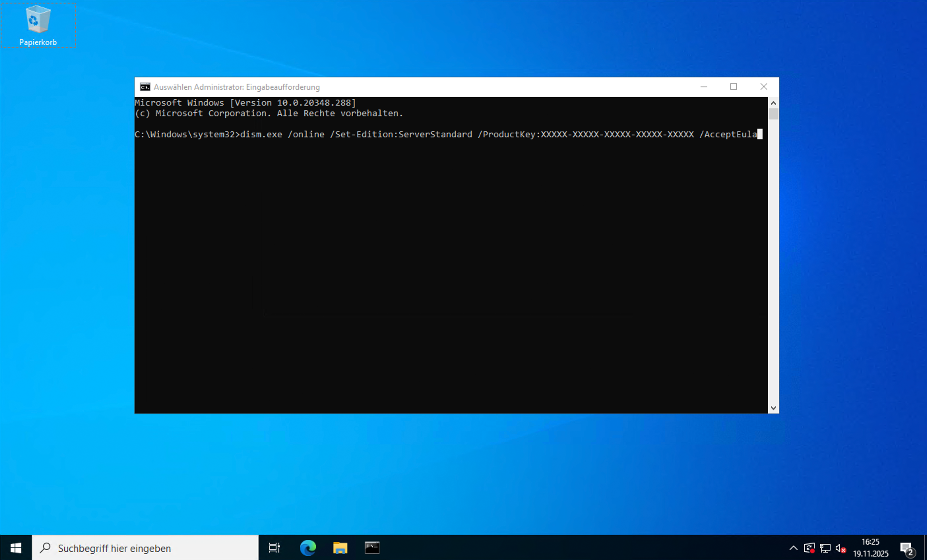This screenshot has width=927, height=560.
Task: Click the muted speaker tray icon
Action: [841, 548]
